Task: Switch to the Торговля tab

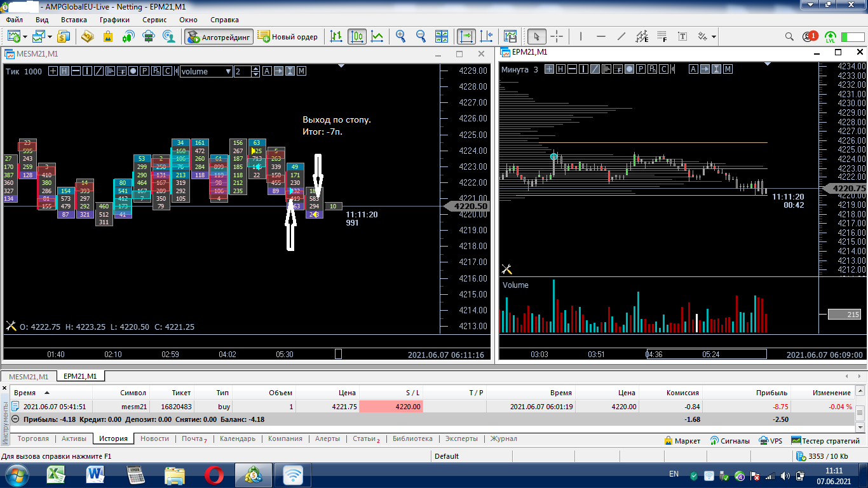Action: click(33, 438)
